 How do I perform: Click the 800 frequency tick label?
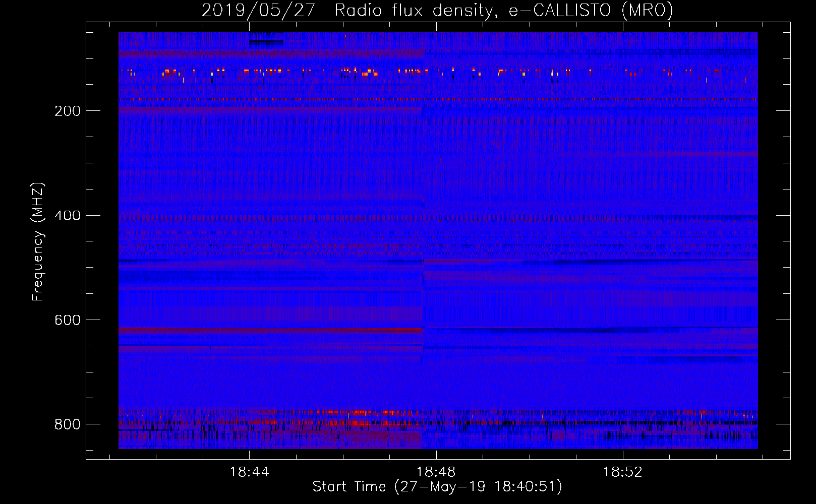coord(68,425)
